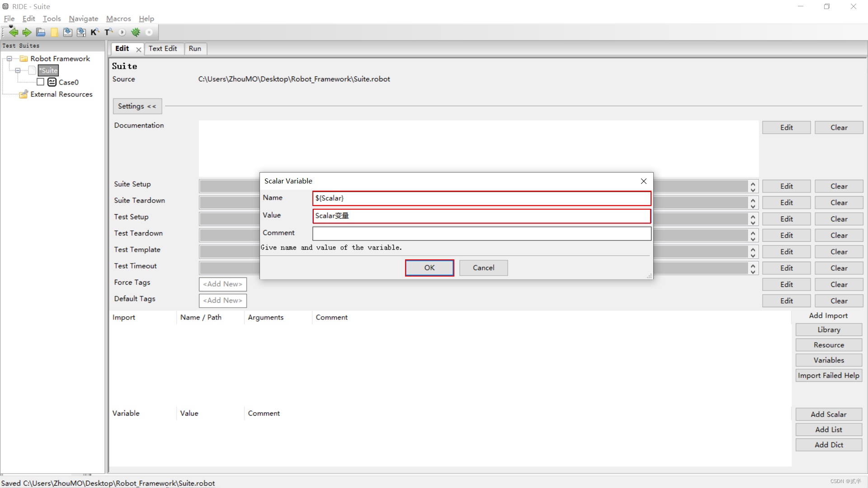Collapse the Suite tree node

click(18, 70)
